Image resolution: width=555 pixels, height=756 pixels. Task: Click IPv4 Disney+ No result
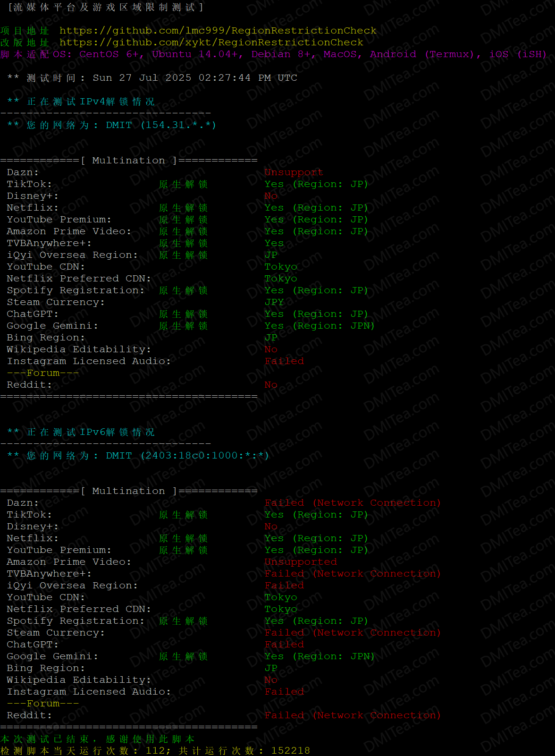pyautogui.click(x=271, y=196)
